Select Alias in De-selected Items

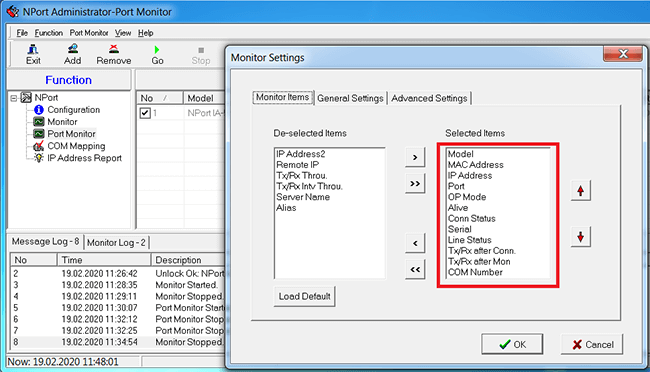[286, 208]
